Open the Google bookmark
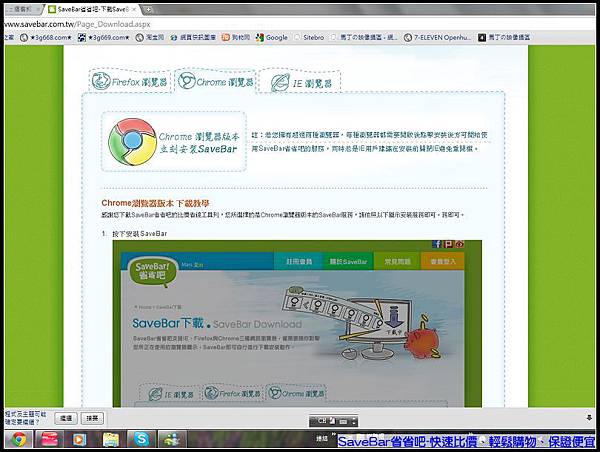The height and width of the screenshot is (452, 600). (x=272, y=38)
